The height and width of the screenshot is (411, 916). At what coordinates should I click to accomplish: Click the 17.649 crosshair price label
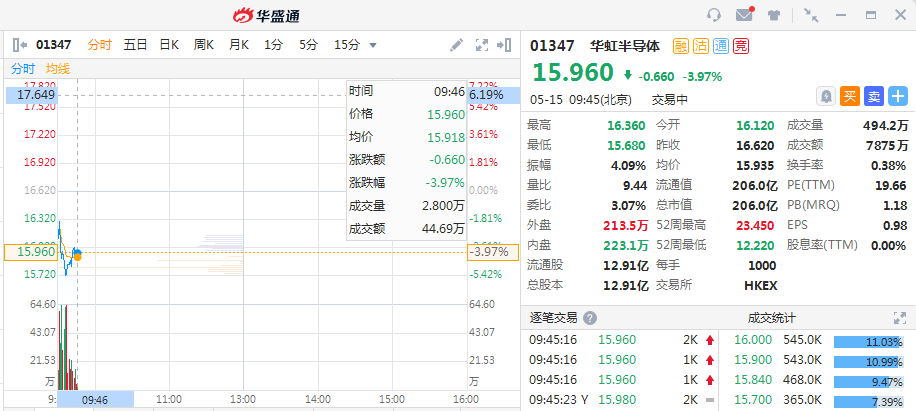[x=32, y=95]
